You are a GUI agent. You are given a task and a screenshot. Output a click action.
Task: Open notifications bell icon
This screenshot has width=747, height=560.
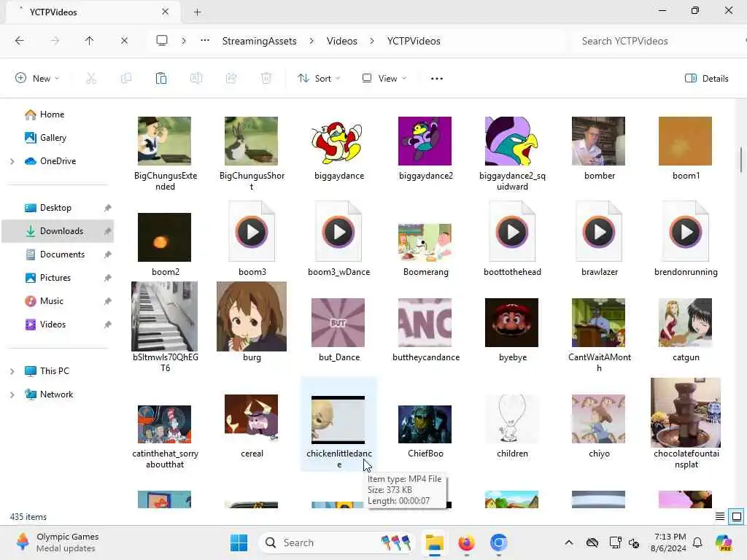pos(697,542)
